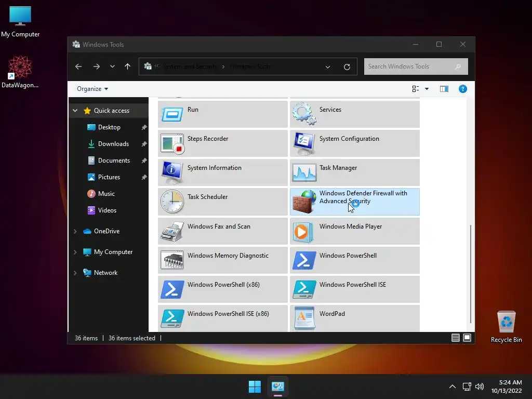The width and height of the screenshot is (532, 399).
Task: Select the Task Manager graph icon
Action: point(304,172)
